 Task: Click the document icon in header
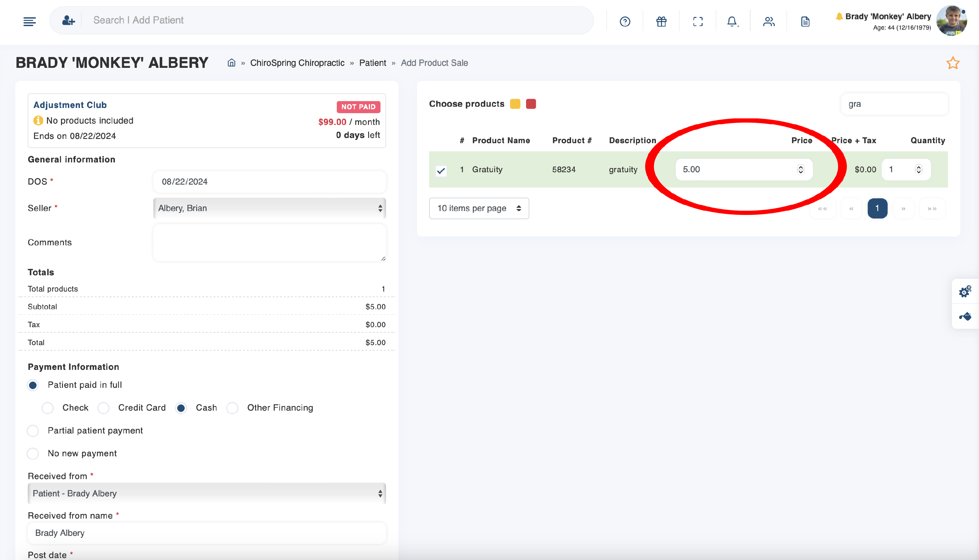tap(805, 22)
